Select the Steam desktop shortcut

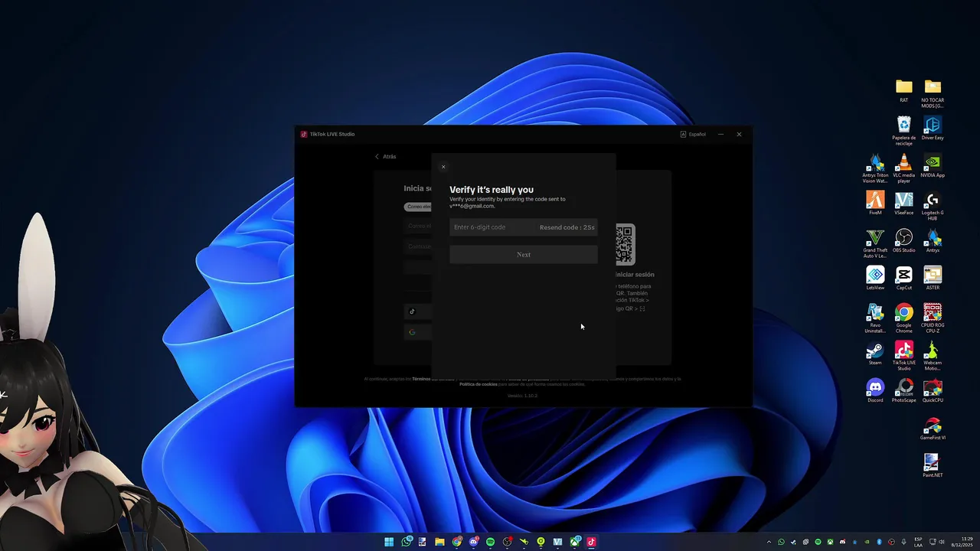875,354
